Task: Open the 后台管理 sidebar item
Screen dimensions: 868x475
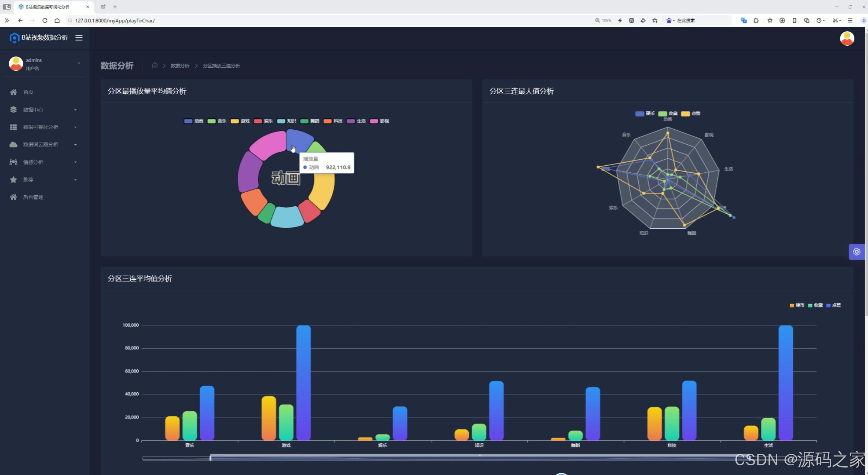Action: coord(33,197)
